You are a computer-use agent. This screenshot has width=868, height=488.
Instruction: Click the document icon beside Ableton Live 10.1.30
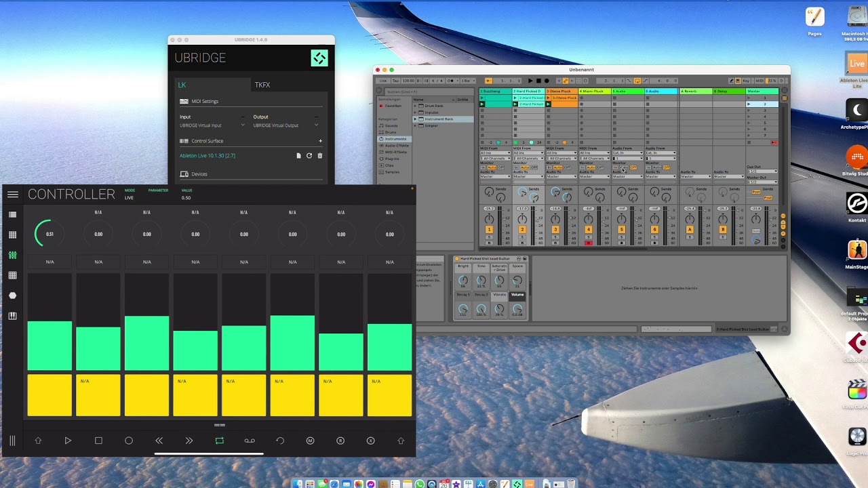(x=298, y=156)
